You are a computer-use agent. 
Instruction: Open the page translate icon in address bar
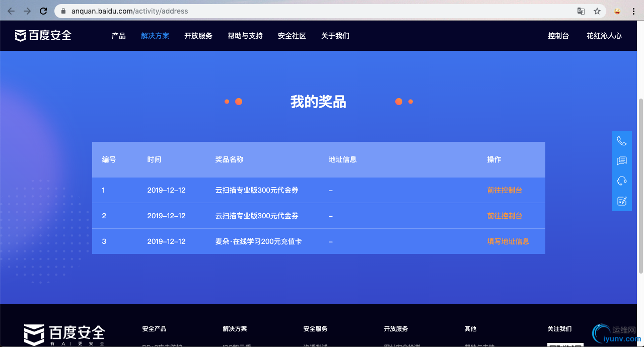point(580,11)
